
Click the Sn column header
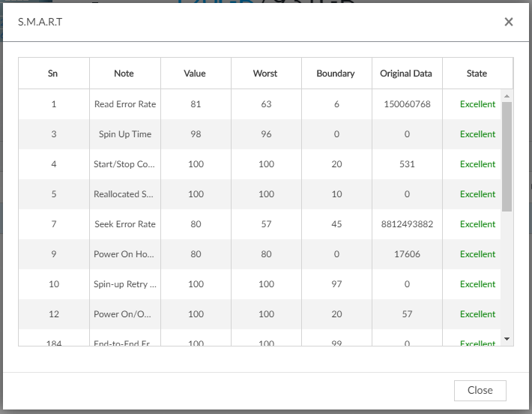point(53,73)
